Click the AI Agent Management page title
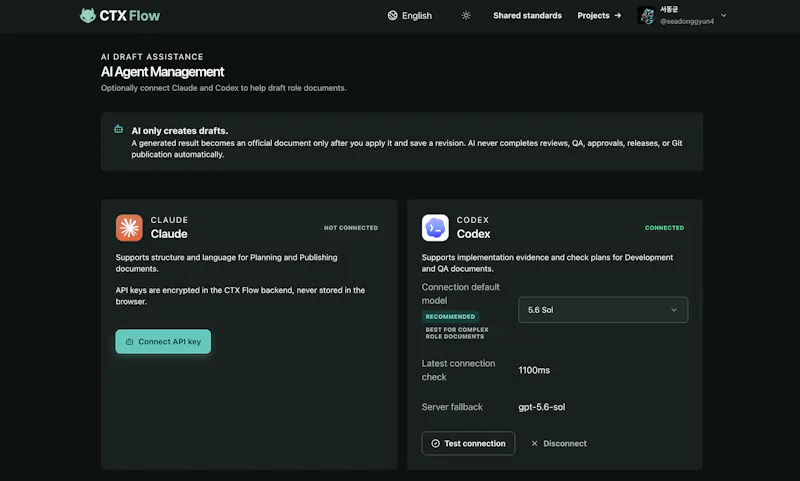The width and height of the screenshot is (800, 481). coord(162,72)
